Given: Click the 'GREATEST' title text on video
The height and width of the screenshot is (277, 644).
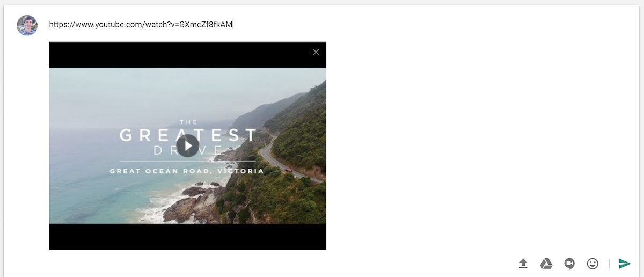Looking at the screenshot, I should point(187,135).
